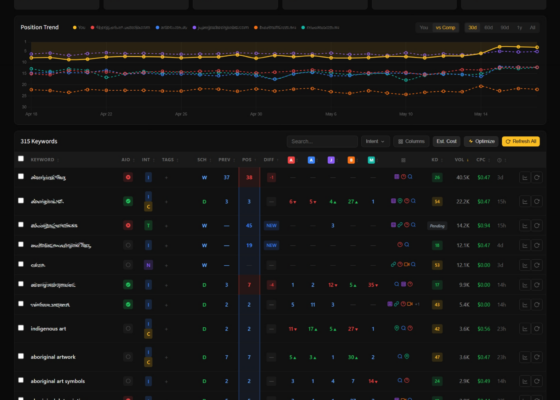
Task: Click the red A competitor column badge
Action: pos(291,160)
